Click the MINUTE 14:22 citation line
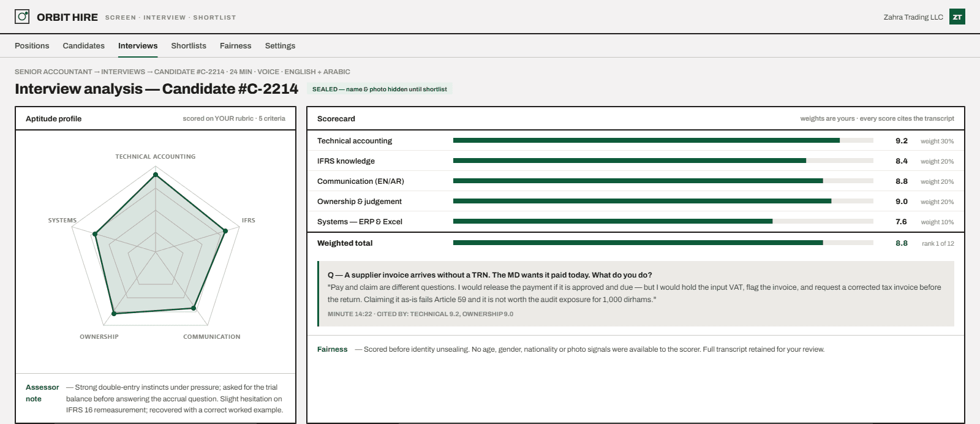This screenshot has height=424, width=980. tap(420, 314)
